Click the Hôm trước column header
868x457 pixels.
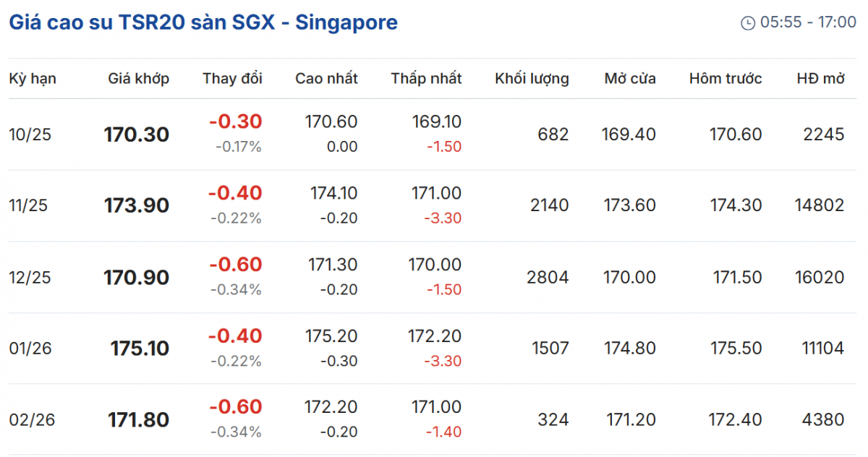(726, 79)
